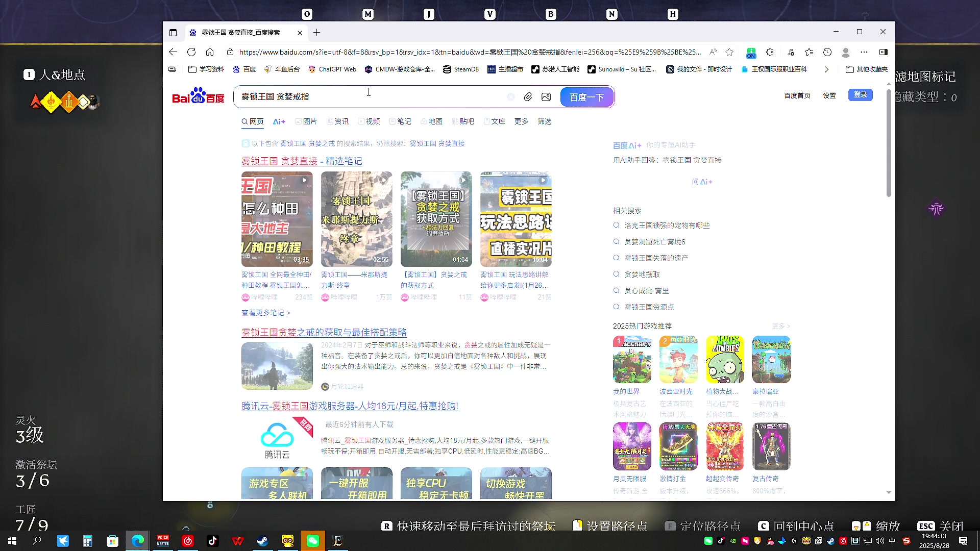Click the 百度一下 search button
This screenshot has width=980, height=551.
pos(587,97)
